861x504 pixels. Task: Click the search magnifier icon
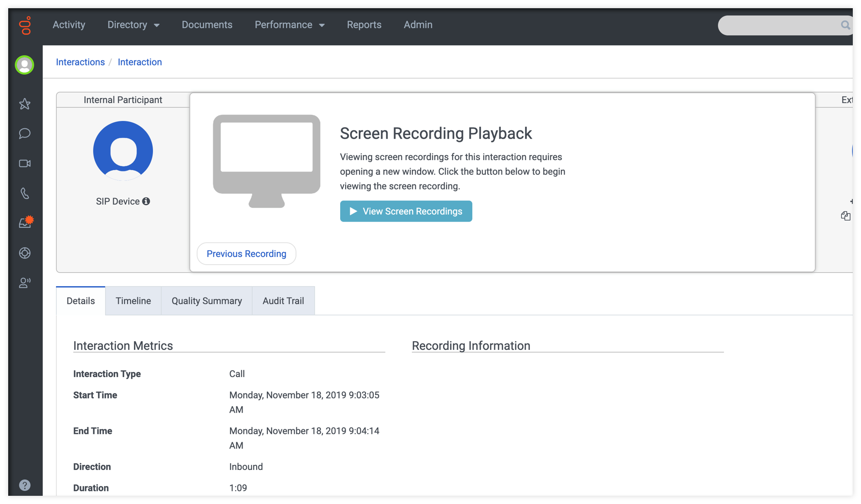point(845,25)
